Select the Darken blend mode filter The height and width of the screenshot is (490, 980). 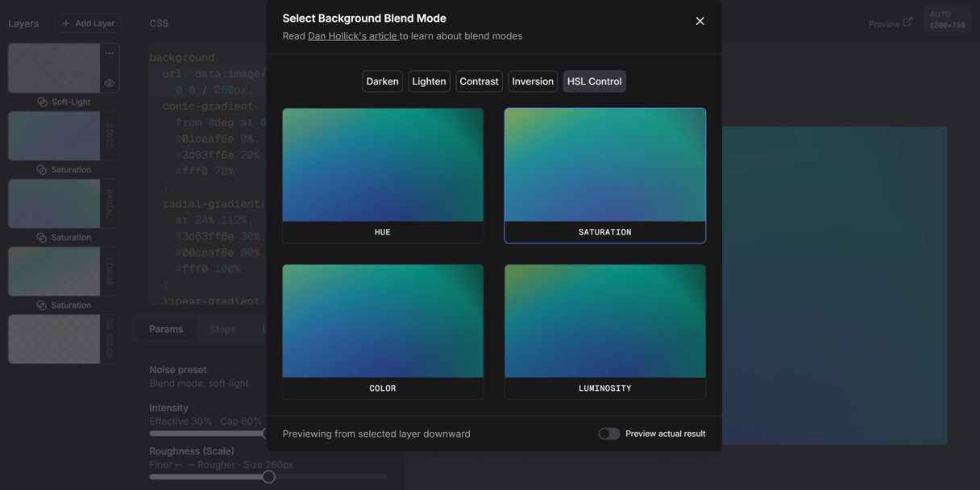tap(381, 81)
